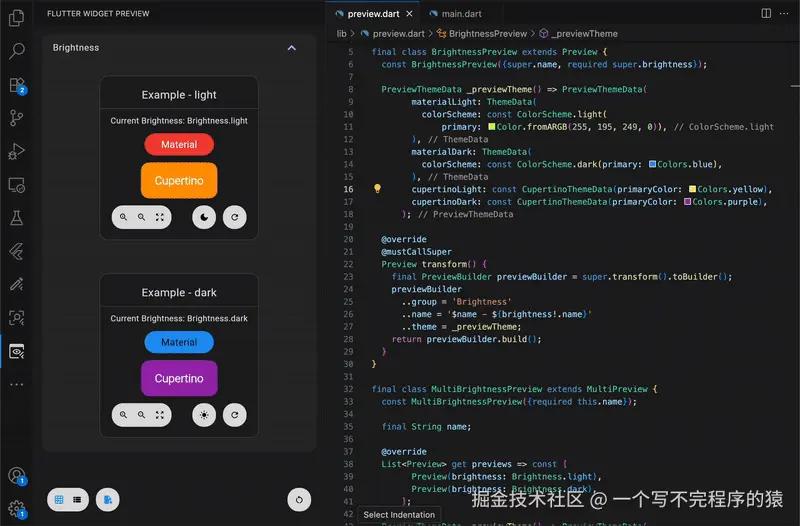Open the widget inspector icon
The height and width of the screenshot is (526, 800).
[x=16, y=318]
